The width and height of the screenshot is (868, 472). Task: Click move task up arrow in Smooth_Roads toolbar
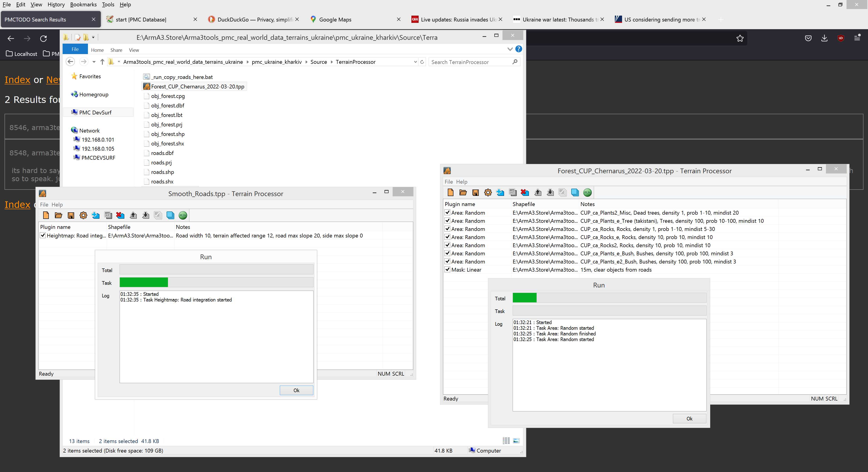133,216
